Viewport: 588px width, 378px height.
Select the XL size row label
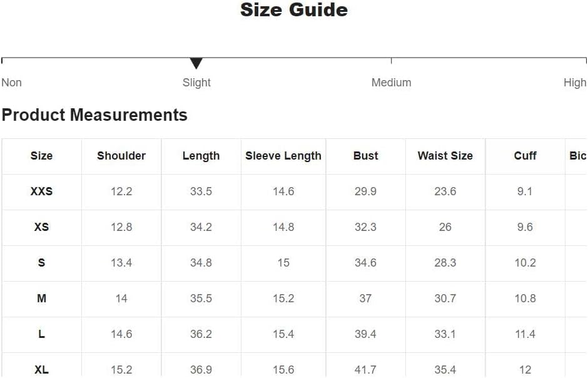click(42, 370)
